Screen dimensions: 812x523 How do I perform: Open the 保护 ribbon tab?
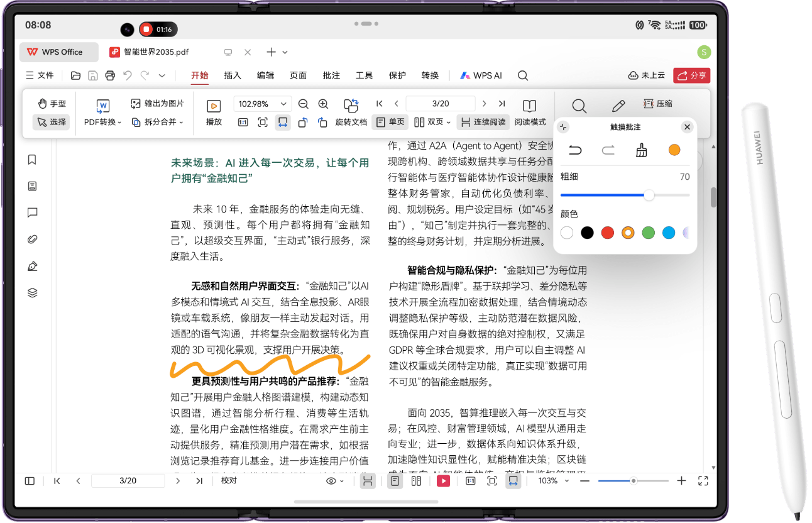coord(397,75)
